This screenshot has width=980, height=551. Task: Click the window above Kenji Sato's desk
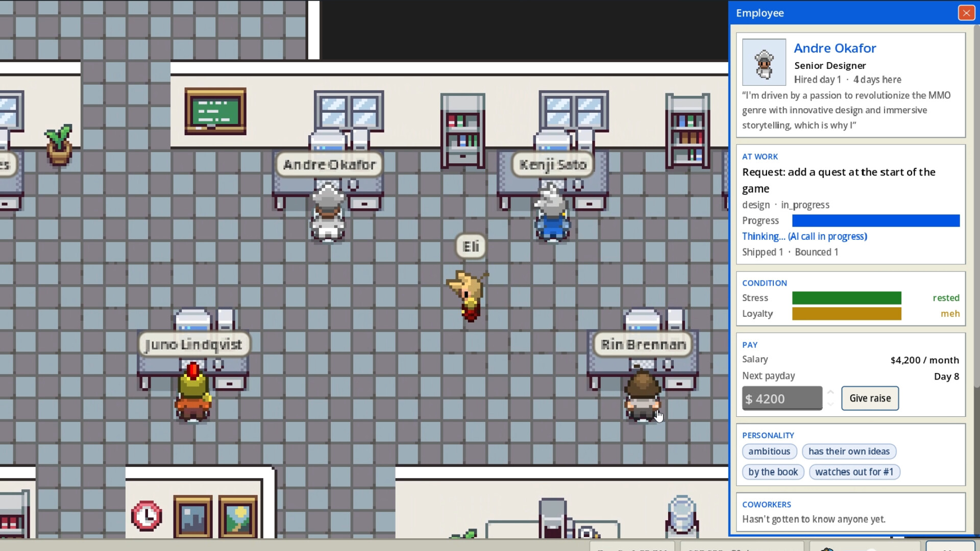[574, 111]
